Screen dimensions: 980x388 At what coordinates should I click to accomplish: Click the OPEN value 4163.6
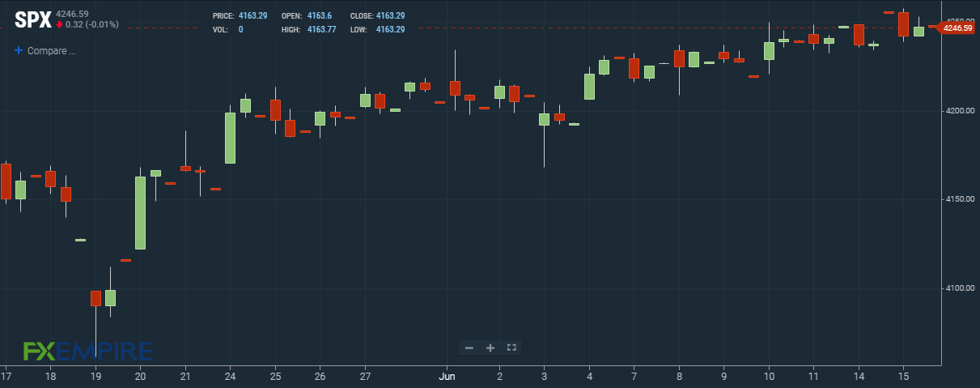320,16
